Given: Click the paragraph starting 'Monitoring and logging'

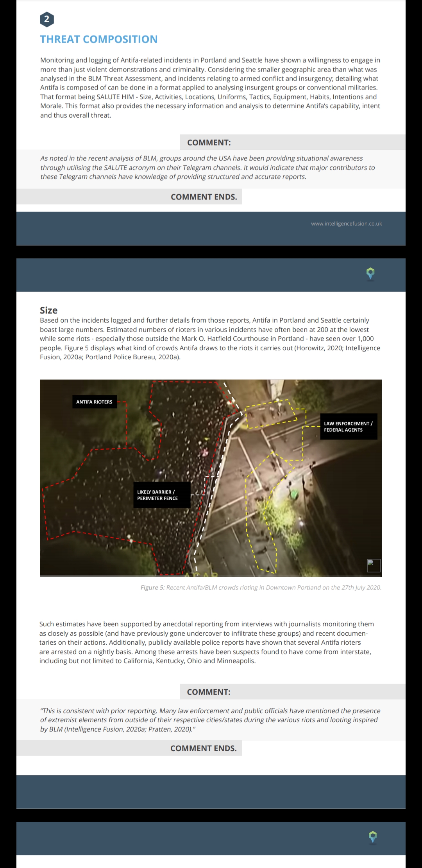Looking at the screenshot, I should click(210, 88).
